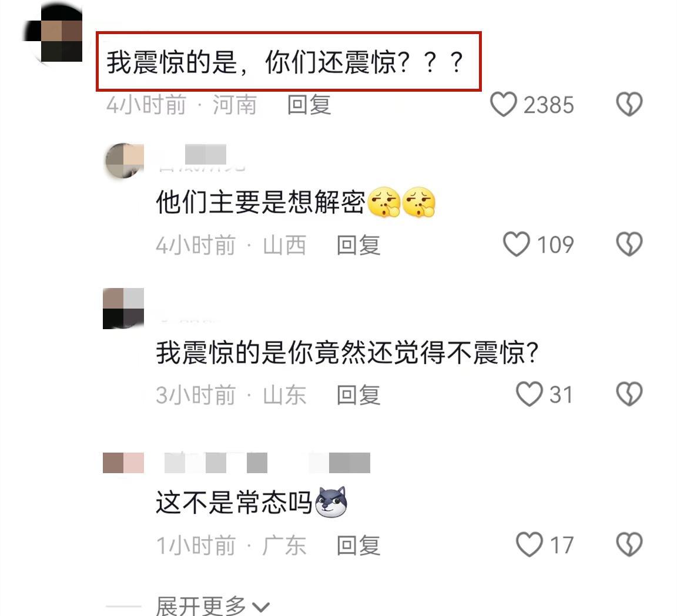
Task: Dislike the 山东 reply
Action: point(629,394)
